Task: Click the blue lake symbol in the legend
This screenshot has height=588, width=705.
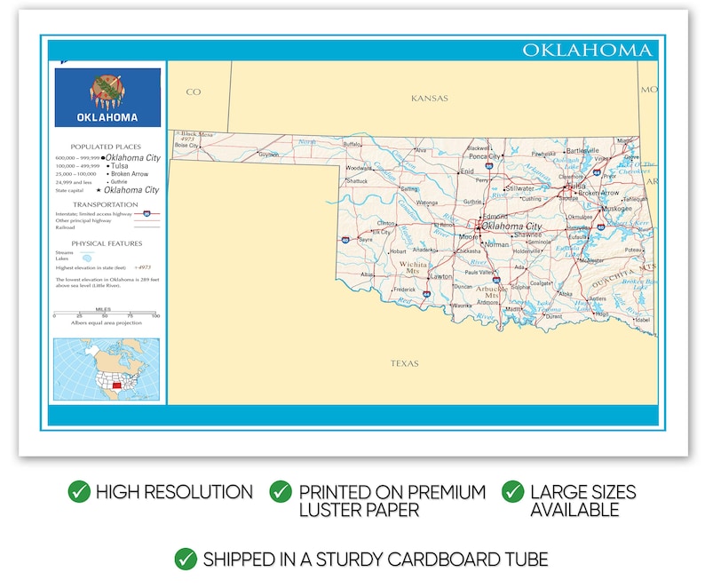Action: click(x=87, y=258)
